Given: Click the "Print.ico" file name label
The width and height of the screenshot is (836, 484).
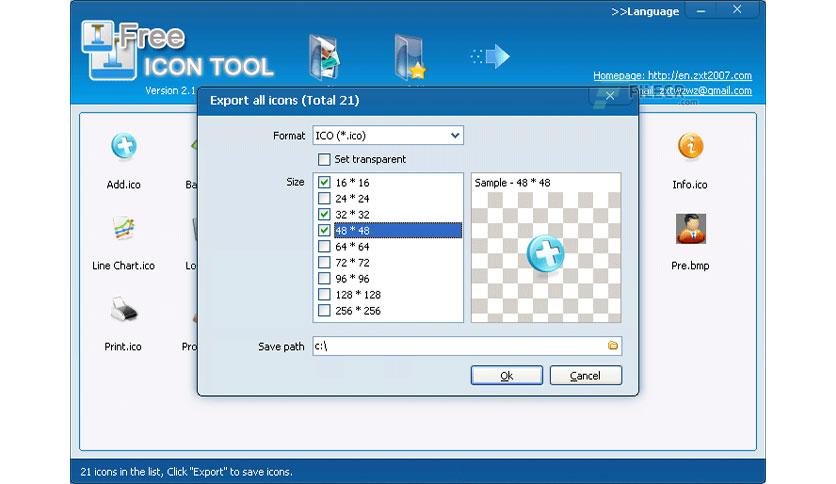Looking at the screenshot, I should tap(123, 346).
